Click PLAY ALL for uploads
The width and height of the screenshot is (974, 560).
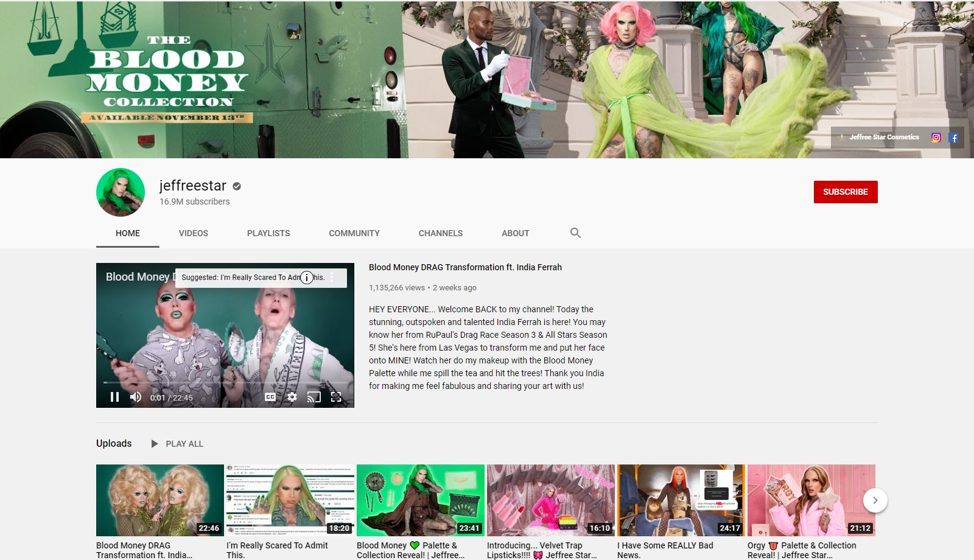tap(184, 444)
